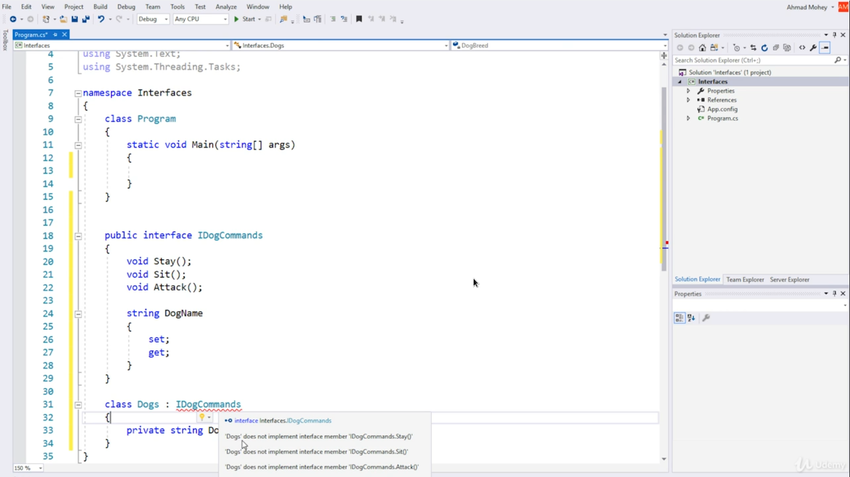Open the Interfaces project navigation dropdown
The height and width of the screenshot is (477, 850).
tap(122, 46)
